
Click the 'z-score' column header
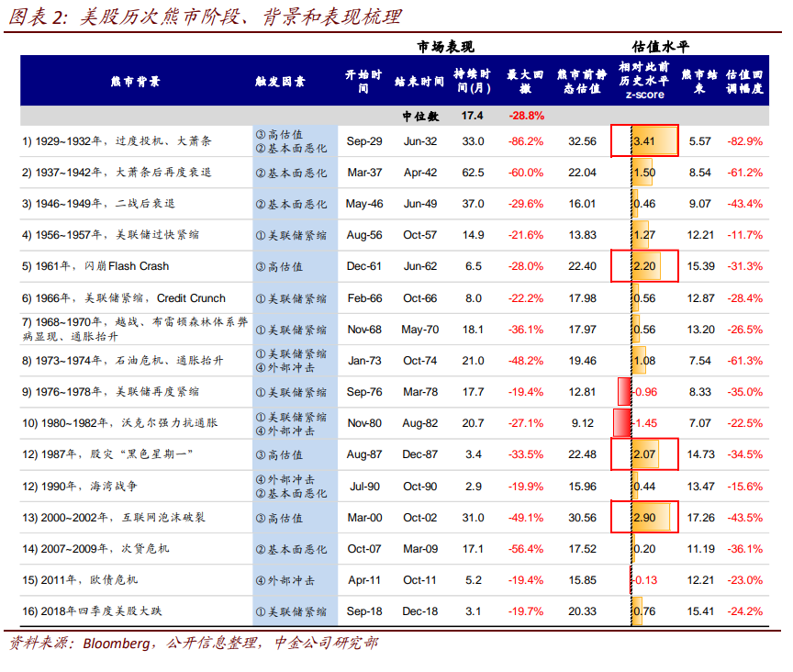(645, 81)
